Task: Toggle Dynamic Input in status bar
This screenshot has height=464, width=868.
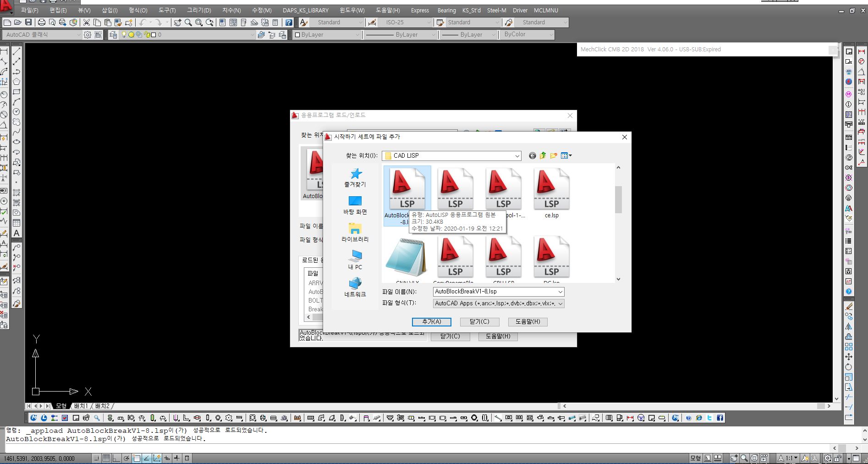Action: point(167,458)
